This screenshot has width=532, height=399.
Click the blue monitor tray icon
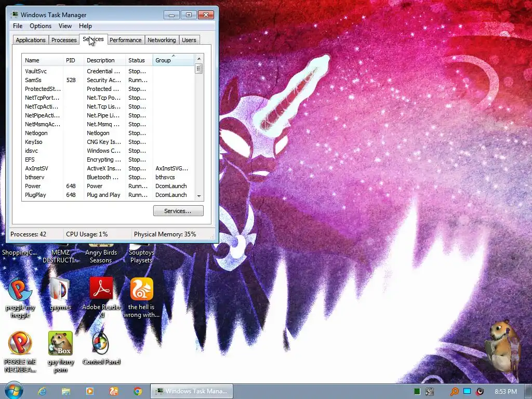pos(467,391)
